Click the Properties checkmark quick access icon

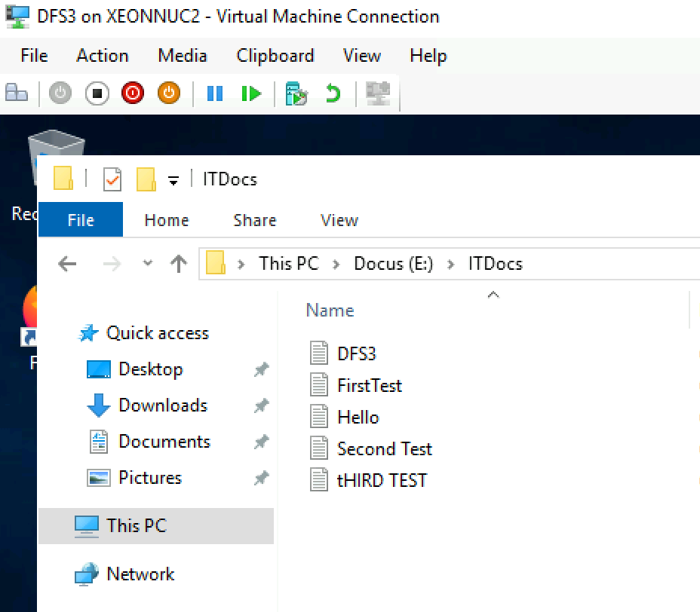click(x=112, y=179)
